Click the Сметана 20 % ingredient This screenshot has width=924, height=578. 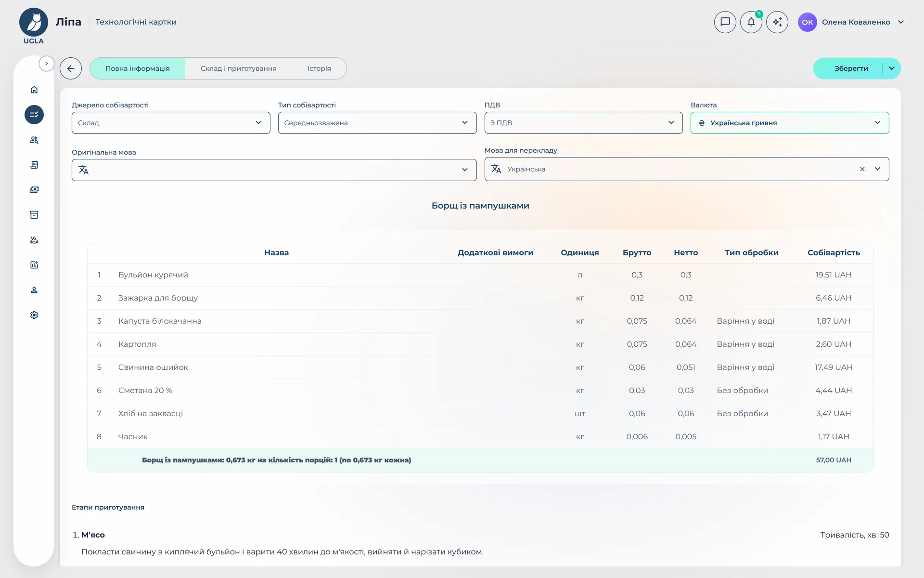(145, 390)
